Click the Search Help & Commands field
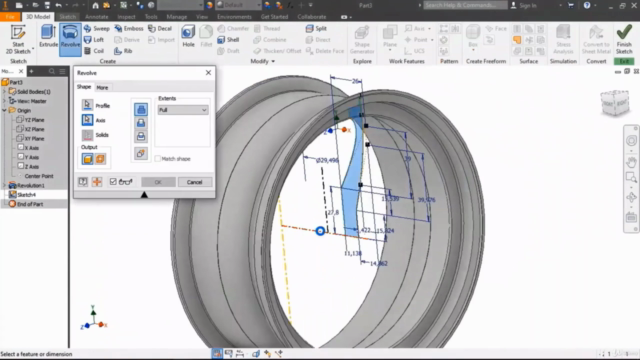Viewport: 640px width, 360px height. point(465,5)
